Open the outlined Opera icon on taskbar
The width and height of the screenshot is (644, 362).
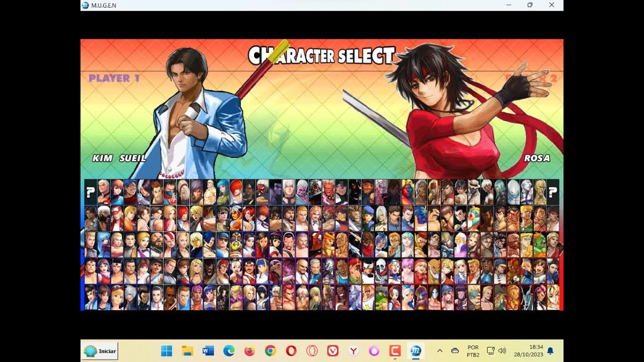(x=312, y=351)
